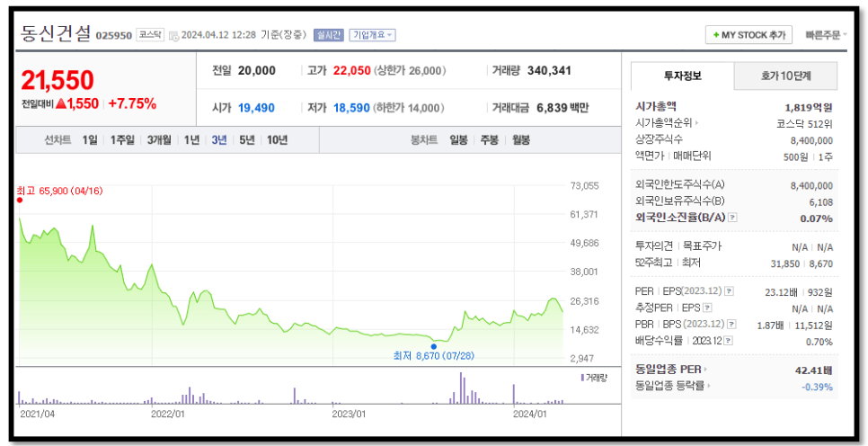Click the 2024/01 axis label

click(x=530, y=414)
